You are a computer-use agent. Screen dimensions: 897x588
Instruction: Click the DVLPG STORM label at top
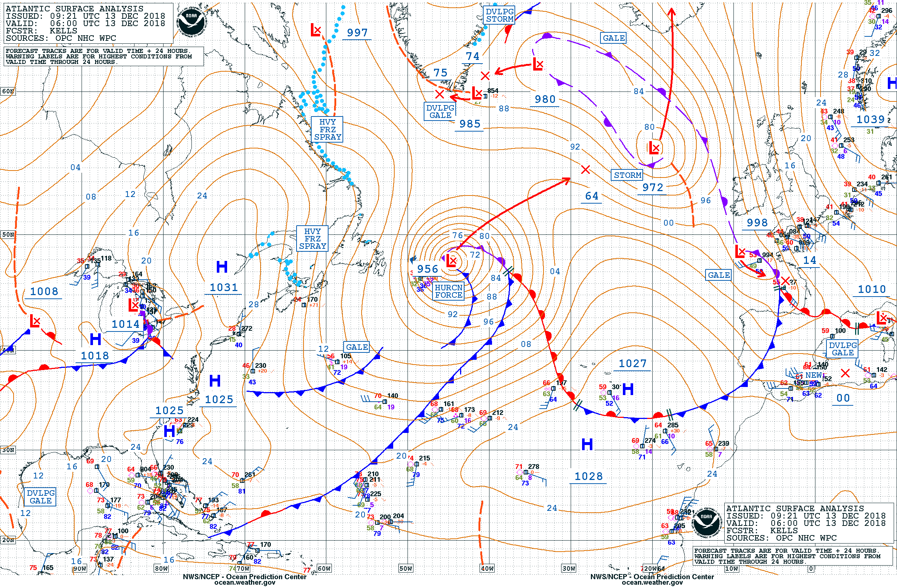click(x=499, y=15)
